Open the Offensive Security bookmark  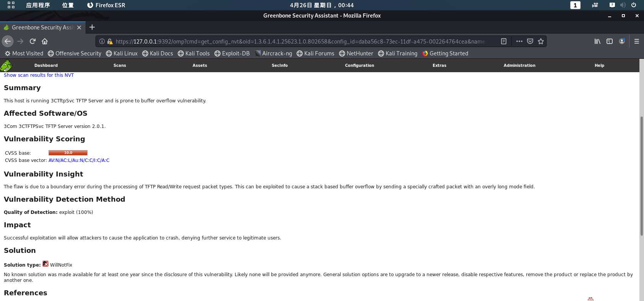[x=75, y=53]
